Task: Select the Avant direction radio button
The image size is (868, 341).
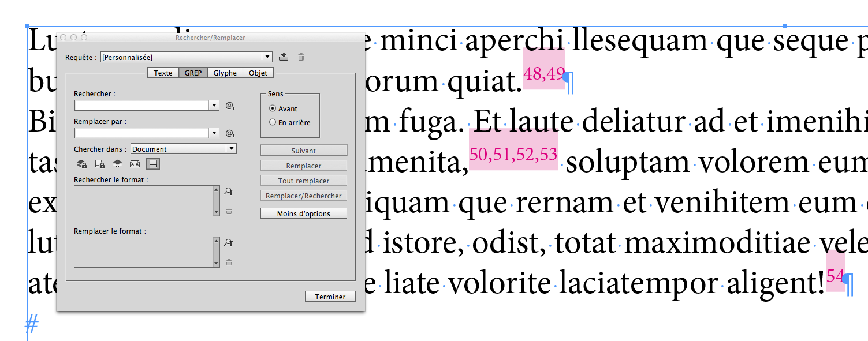Action: tap(273, 108)
